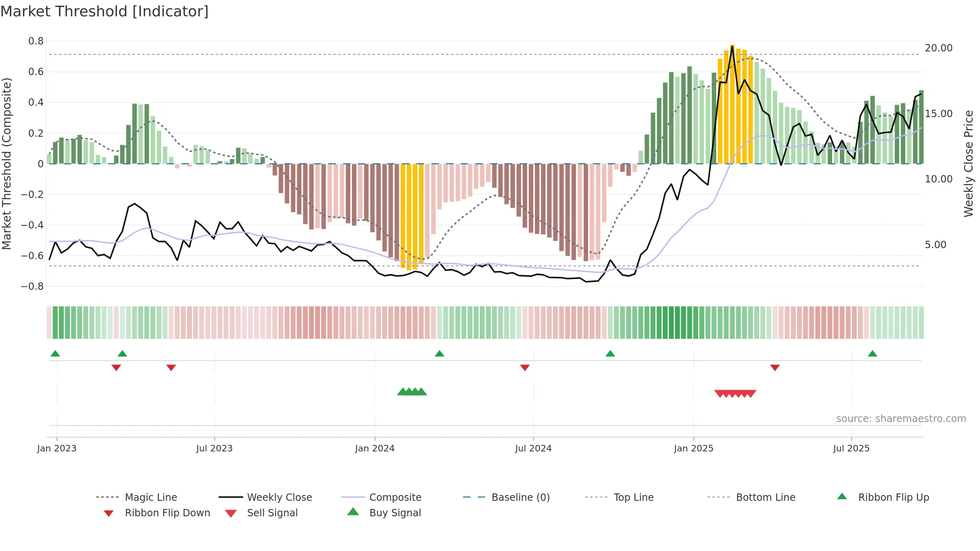
Task: Click the ribbon flip up marker near Sep 2024
Action: [x=610, y=353]
